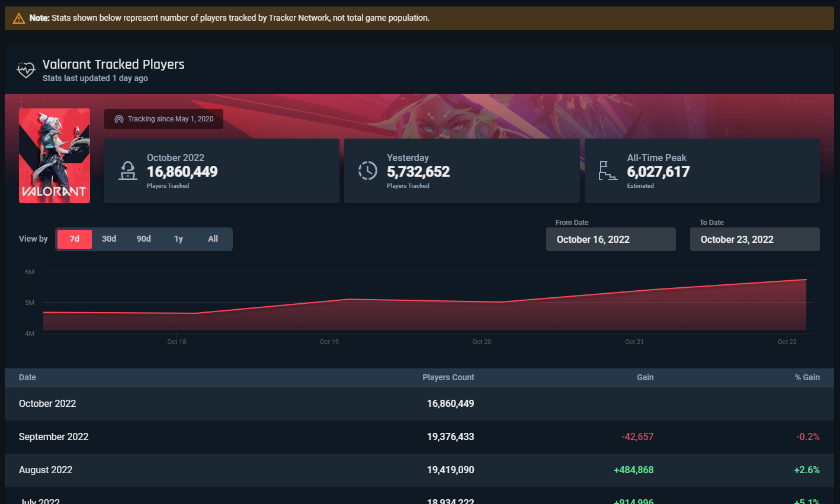The image size is (840, 504).
Task: Click the flag stairs icon in All-Time Peak card
Action: pos(608,171)
